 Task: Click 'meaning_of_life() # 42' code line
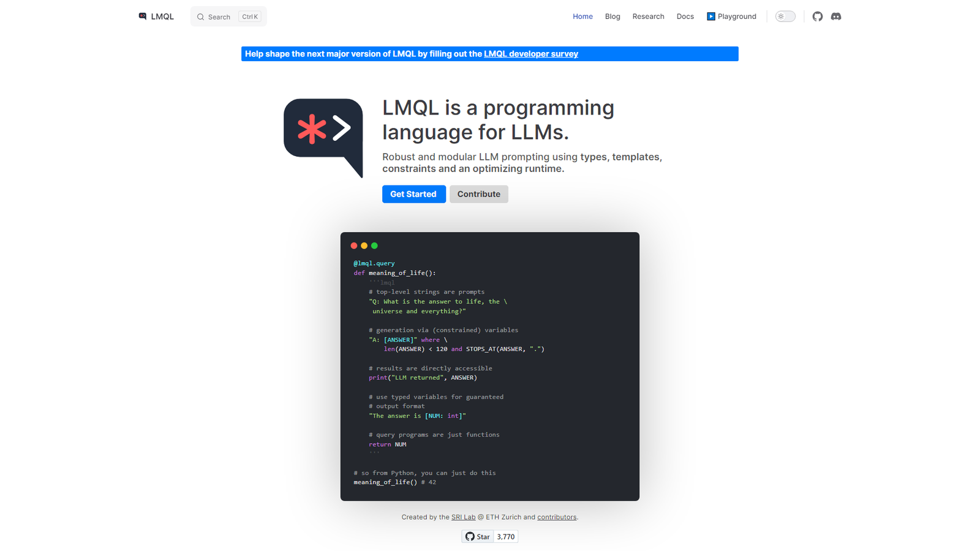click(x=395, y=482)
